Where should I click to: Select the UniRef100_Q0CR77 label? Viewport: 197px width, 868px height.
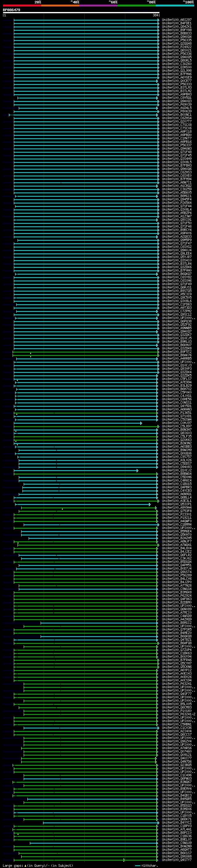[176, 81]
